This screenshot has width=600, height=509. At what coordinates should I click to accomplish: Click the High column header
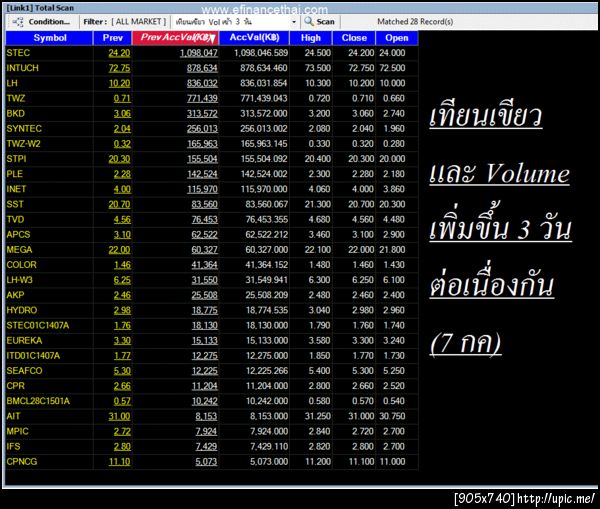click(x=311, y=38)
